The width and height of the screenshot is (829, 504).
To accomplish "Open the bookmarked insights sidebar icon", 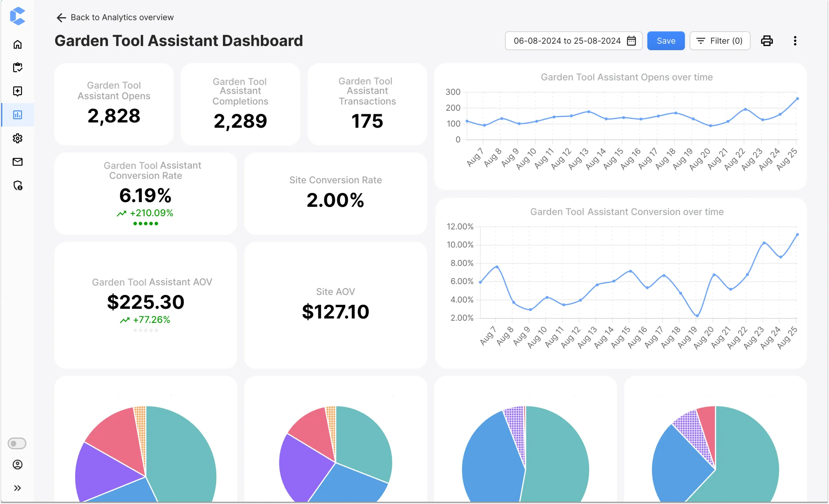I will pyautogui.click(x=18, y=91).
